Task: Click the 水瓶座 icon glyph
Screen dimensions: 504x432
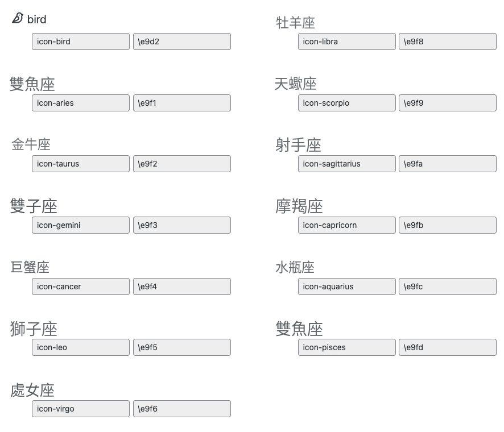Action: (x=295, y=267)
